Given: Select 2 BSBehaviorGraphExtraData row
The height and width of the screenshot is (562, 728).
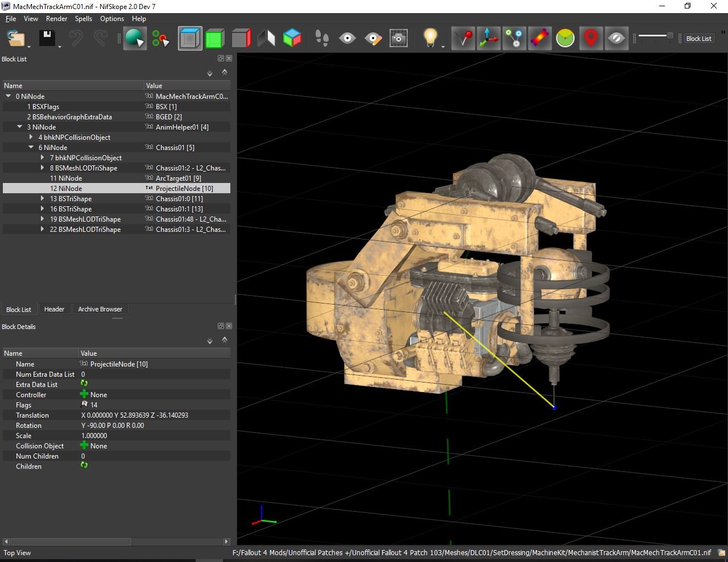Looking at the screenshot, I should 117,116.
